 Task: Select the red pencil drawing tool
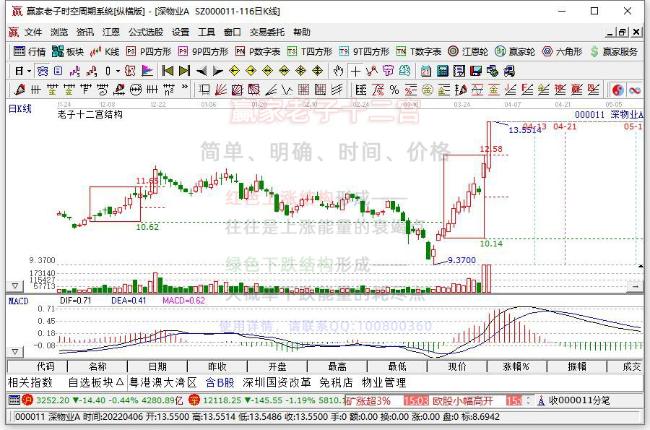click(19, 90)
